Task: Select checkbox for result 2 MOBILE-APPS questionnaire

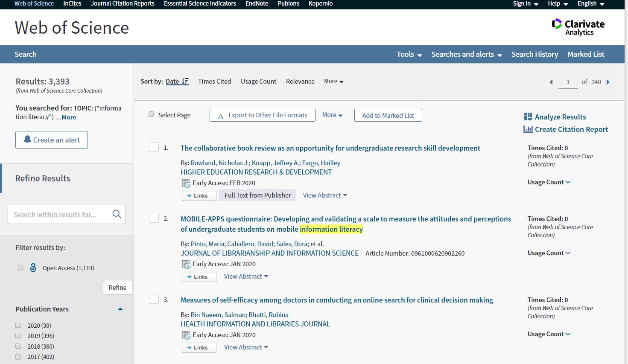Action: click(154, 218)
